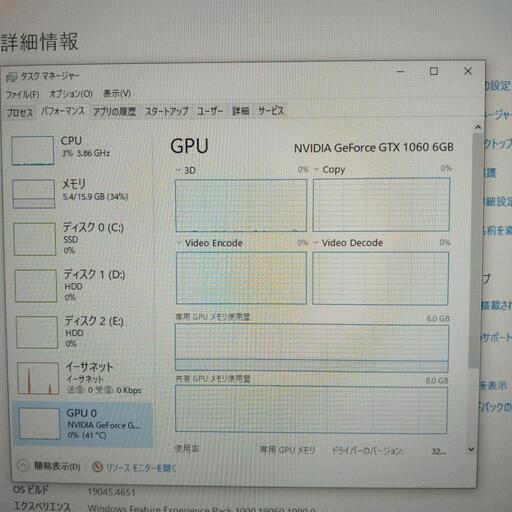The image size is (512, 512).
Task: Open the 3D engine graph dropdown
Action: coord(178,170)
